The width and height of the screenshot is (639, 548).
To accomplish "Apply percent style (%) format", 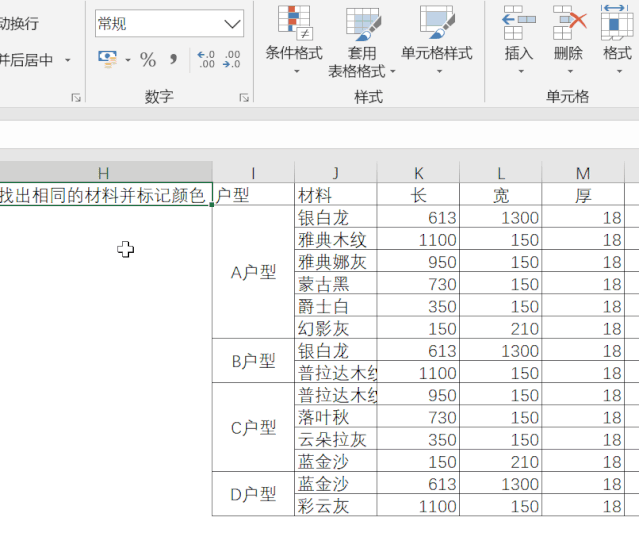I will [148, 60].
